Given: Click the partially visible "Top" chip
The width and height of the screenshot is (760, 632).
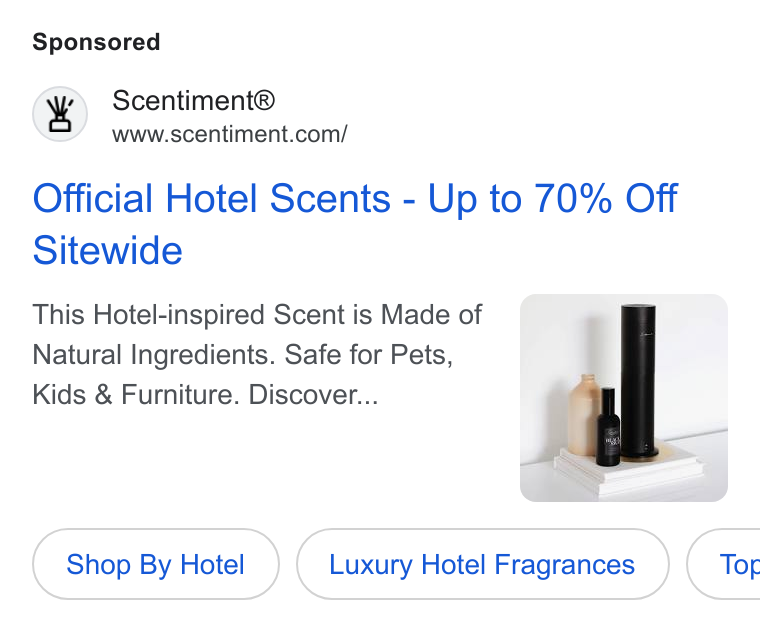Looking at the screenshot, I should pyautogui.click(x=725, y=564).
